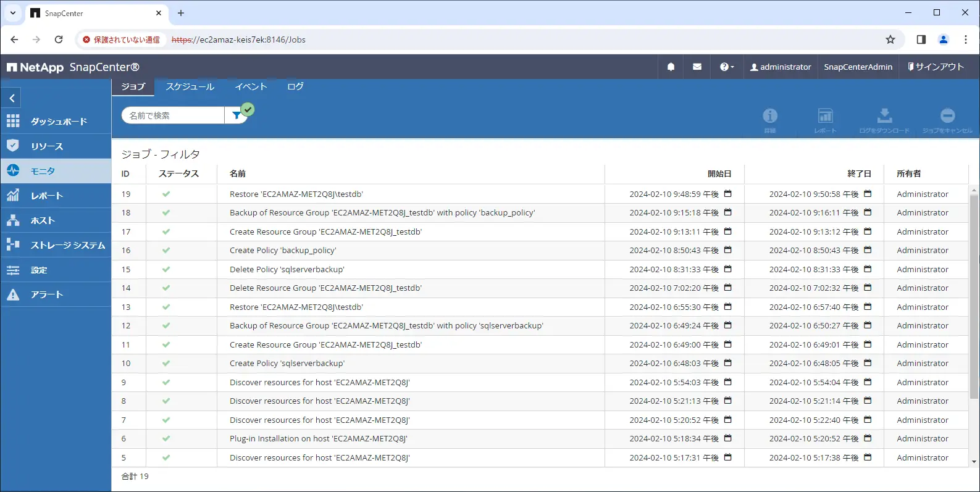Sort jobs by the ID column header
Screen dimensions: 980x492
pyautogui.click(x=125, y=174)
